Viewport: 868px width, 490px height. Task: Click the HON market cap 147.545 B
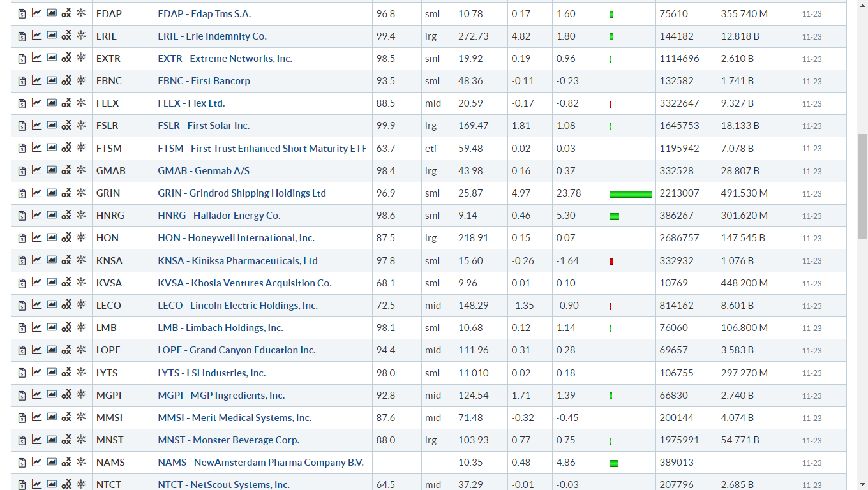click(743, 238)
